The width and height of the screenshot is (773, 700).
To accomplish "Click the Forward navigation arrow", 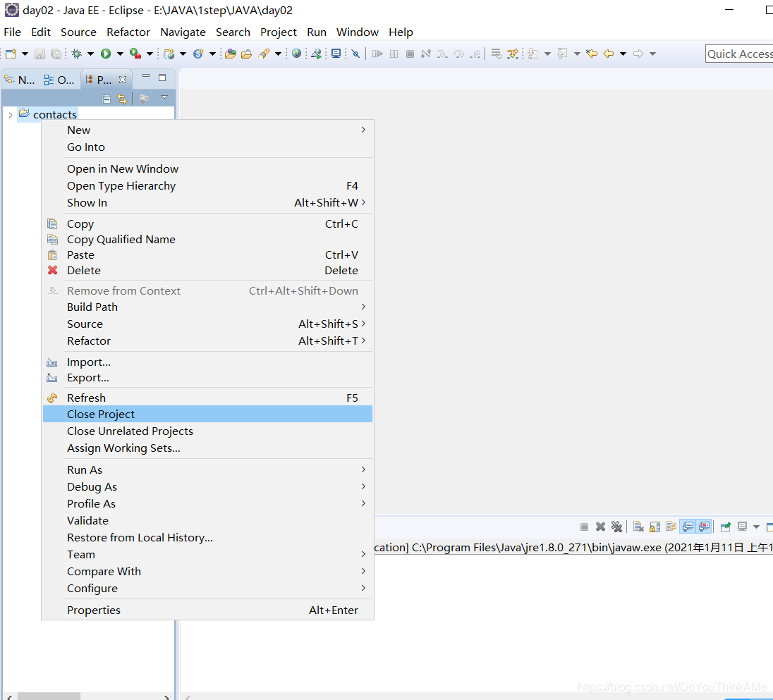I will [638, 54].
